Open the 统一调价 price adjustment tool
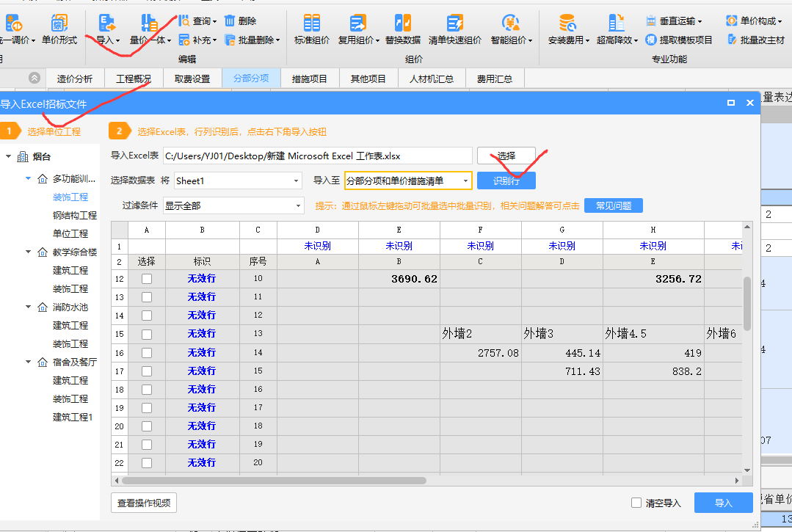The height and width of the screenshot is (532, 792). [x=15, y=29]
